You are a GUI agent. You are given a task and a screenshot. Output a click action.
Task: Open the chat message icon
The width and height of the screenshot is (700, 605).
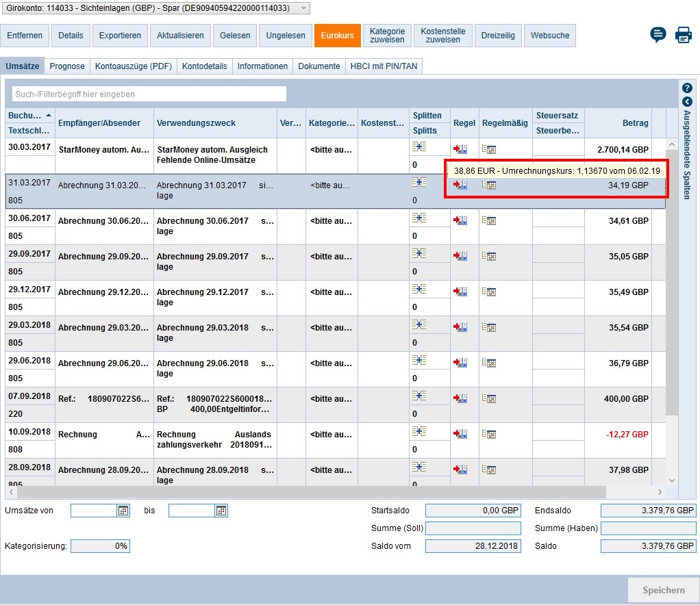point(658,34)
